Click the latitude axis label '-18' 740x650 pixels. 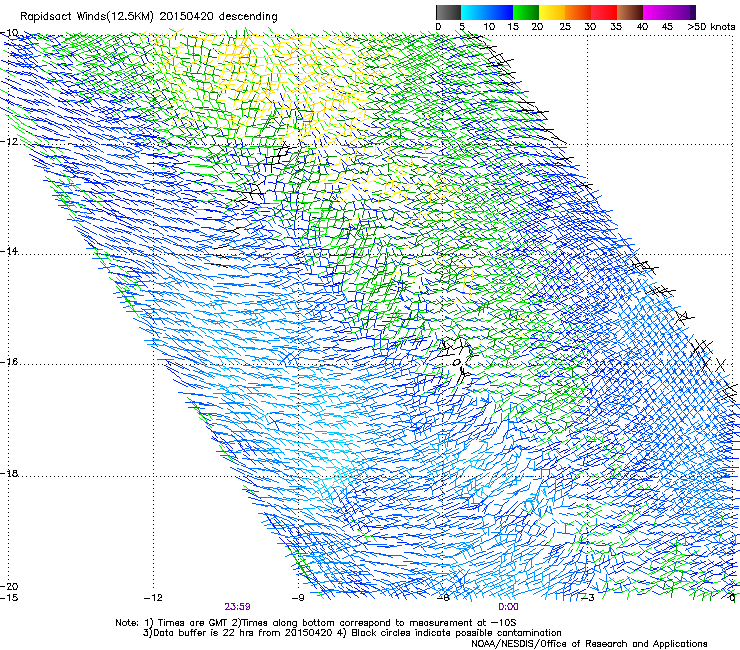point(9,473)
